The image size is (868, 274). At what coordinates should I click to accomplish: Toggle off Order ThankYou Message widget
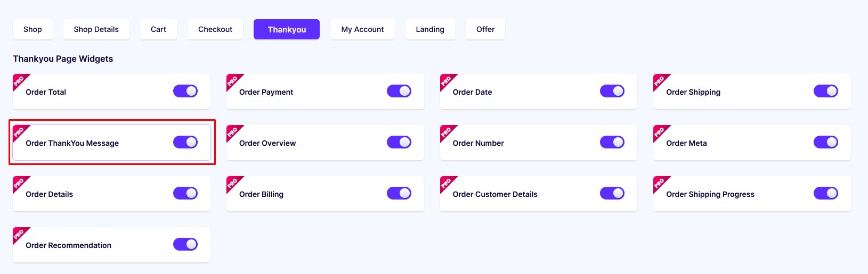pos(185,142)
